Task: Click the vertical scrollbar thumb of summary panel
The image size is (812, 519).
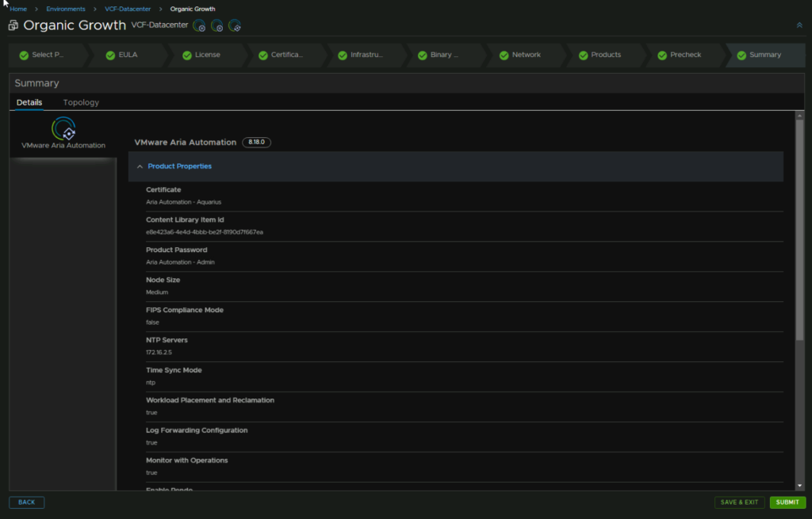Action: click(x=799, y=231)
